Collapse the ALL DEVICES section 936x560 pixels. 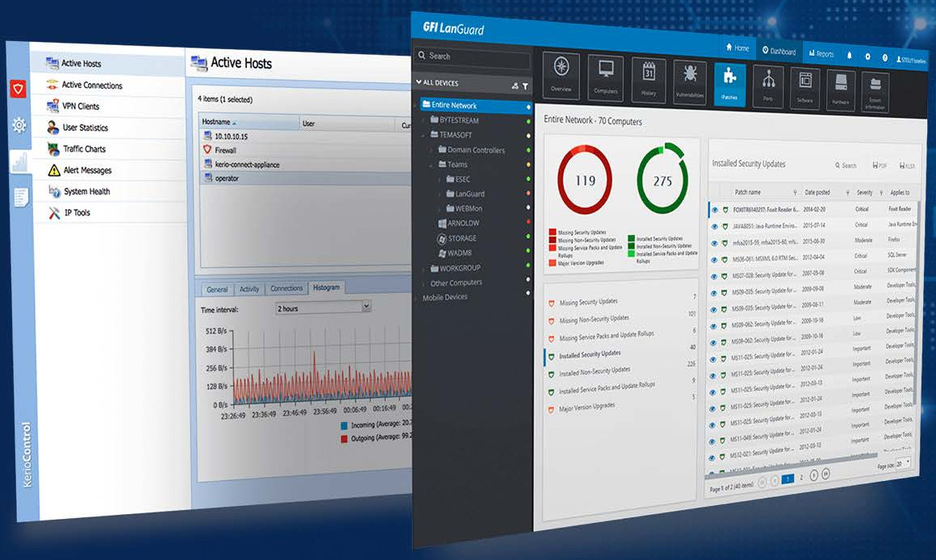click(x=419, y=81)
